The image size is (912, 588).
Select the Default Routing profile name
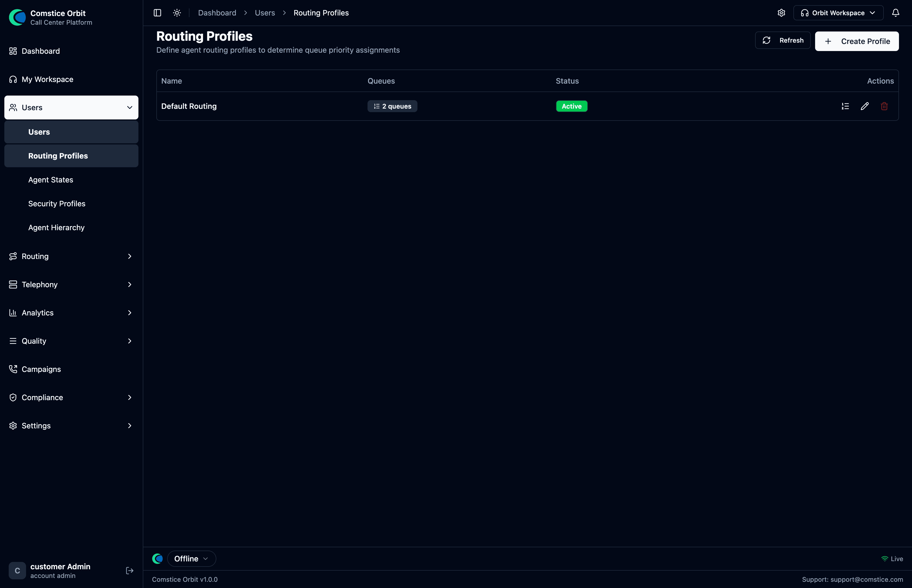click(189, 106)
